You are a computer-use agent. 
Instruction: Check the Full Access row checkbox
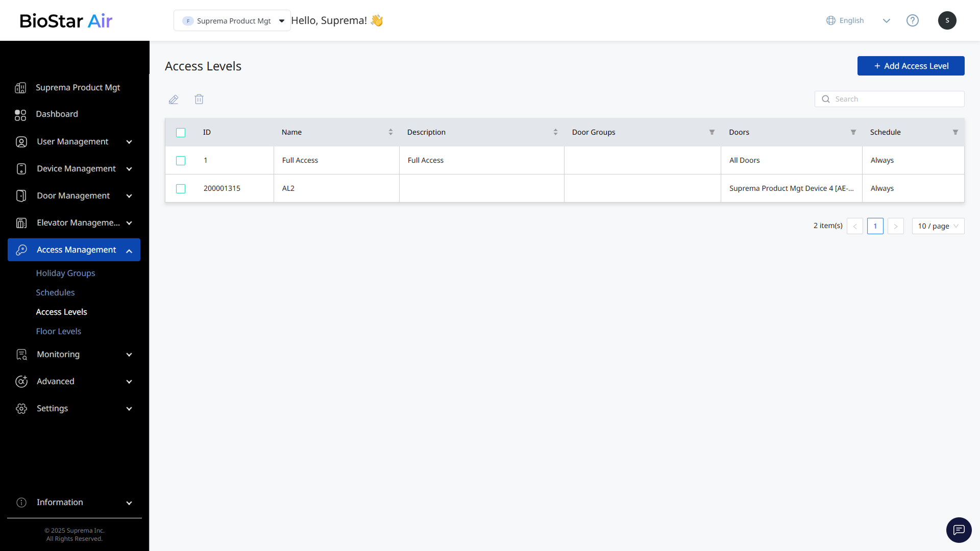(181, 161)
